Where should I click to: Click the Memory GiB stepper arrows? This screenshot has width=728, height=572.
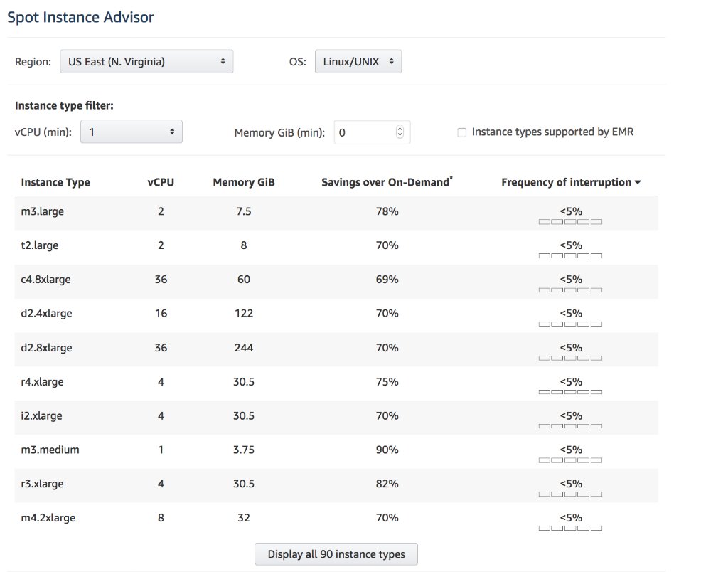pyautogui.click(x=400, y=132)
